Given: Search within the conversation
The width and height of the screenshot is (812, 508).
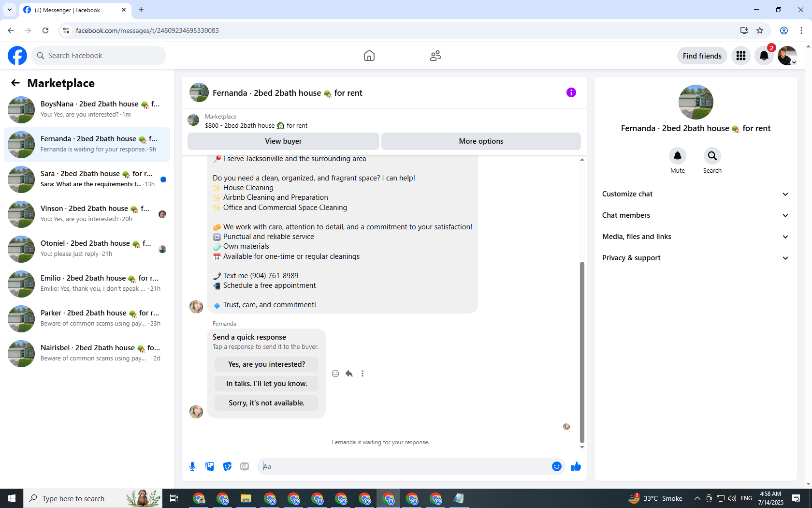Looking at the screenshot, I should [712, 156].
